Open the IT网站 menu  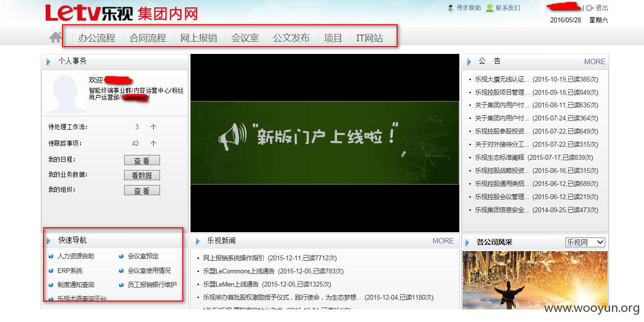(x=370, y=38)
